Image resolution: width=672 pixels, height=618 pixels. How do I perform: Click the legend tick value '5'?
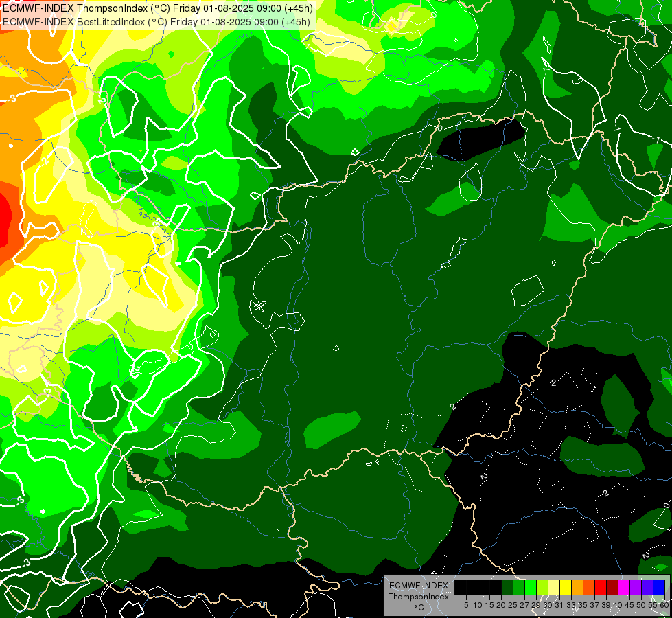point(466,605)
